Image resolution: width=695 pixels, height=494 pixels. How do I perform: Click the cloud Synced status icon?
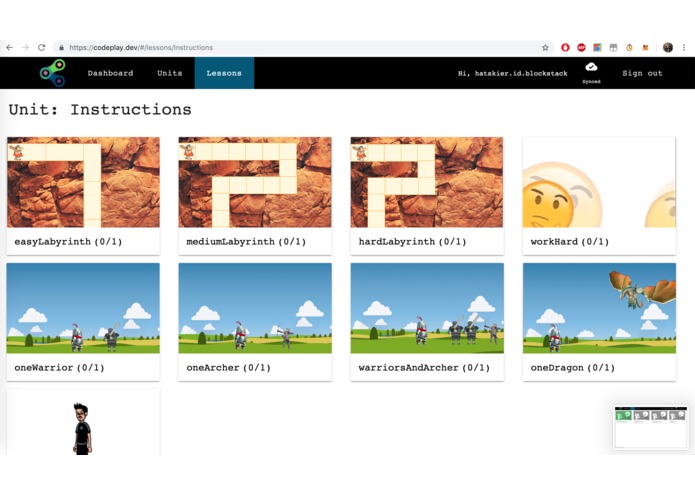click(591, 67)
